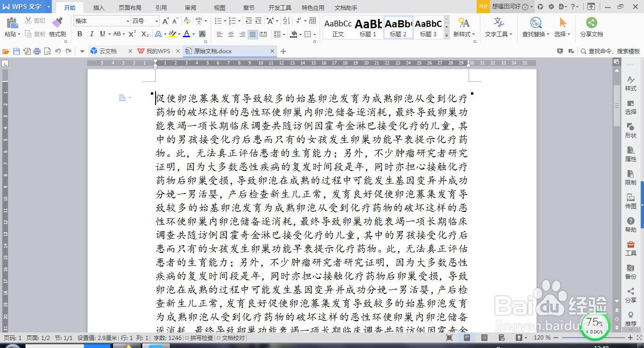Viewport: 644px width, 348px height.
Task: Switch to the 插入 (Insert) tab
Action: tap(99, 8)
